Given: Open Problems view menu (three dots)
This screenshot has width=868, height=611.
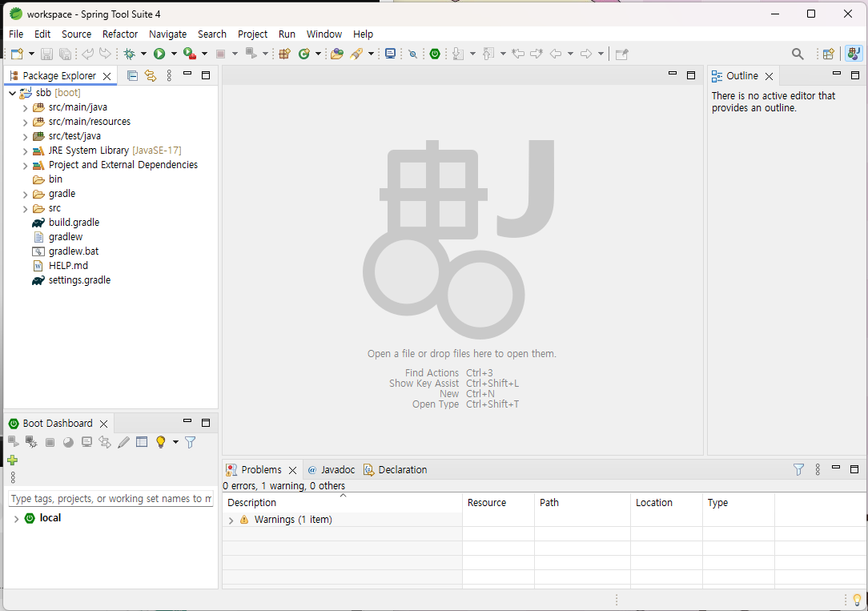Looking at the screenshot, I should pyautogui.click(x=818, y=469).
